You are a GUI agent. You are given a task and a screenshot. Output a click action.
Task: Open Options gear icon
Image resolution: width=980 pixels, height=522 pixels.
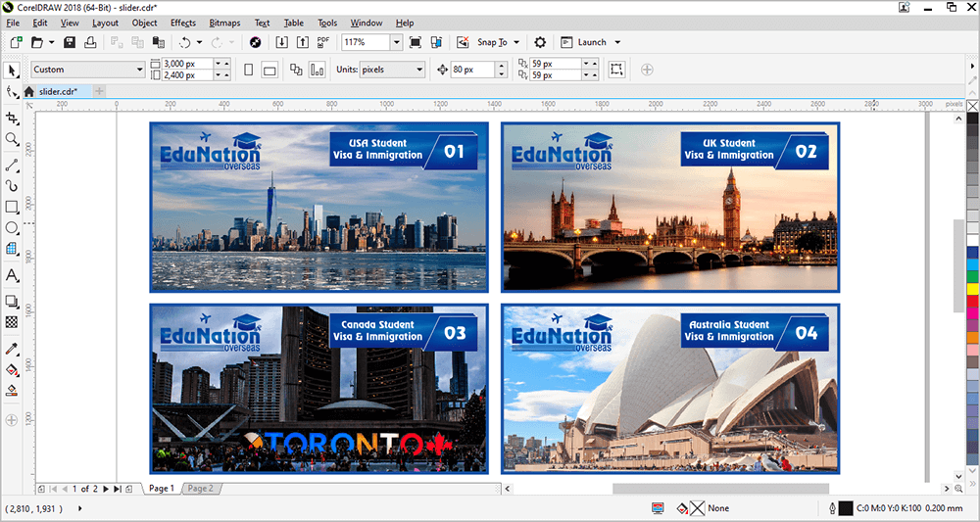(x=540, y=42)
